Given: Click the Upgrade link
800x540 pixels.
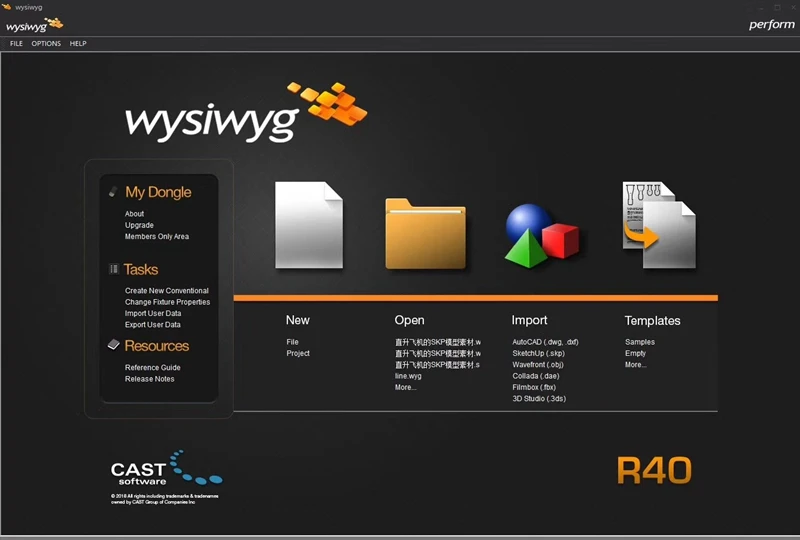Looking at the screenshot, I should pyautogui.click(x=139, y=225).
